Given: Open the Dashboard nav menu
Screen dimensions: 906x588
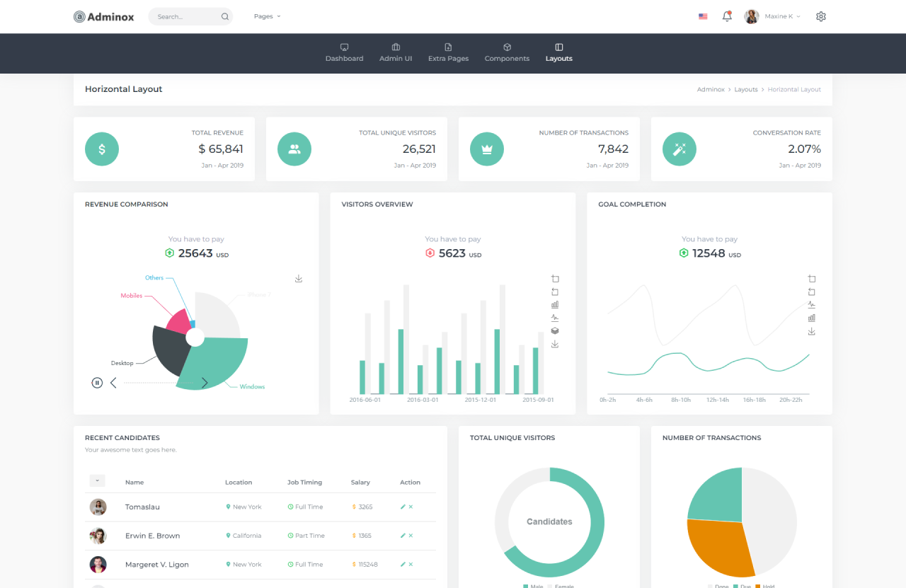Looking at the screenshot, I should click(345, 53).
